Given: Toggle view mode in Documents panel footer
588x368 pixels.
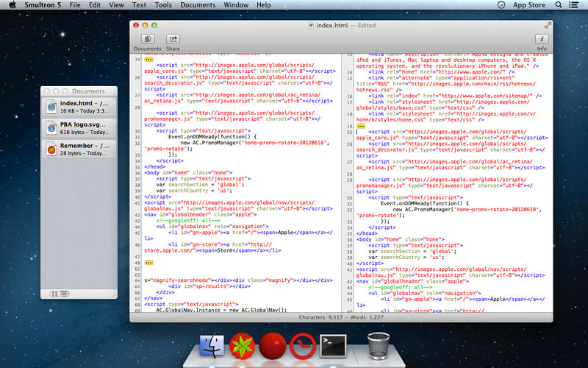Looking at the screenshot, I should coord(54,294).
